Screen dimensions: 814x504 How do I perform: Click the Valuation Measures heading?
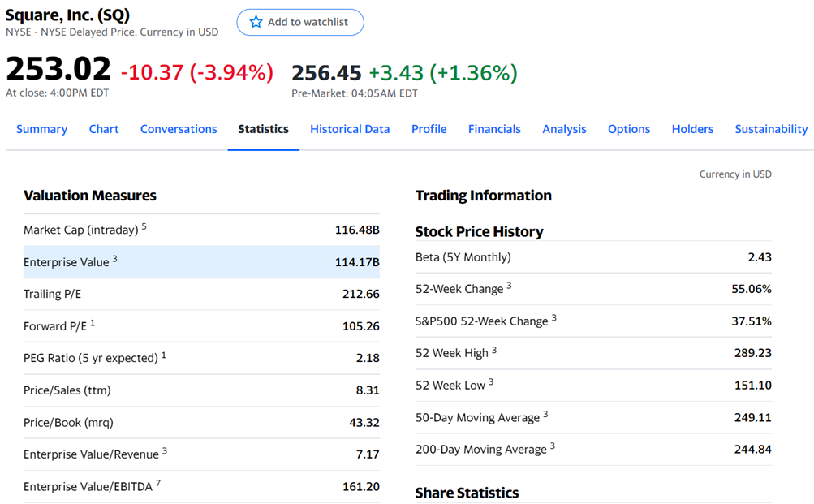pyautogui.click(x=90, y=195)
